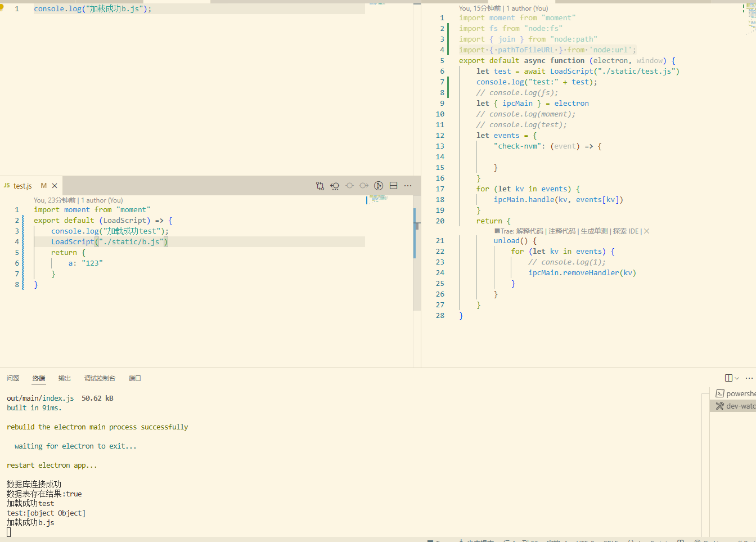The height and width of the screenshot is (542, 756).
Task: Close the test.js tab
Action: (x=55, y=186)
